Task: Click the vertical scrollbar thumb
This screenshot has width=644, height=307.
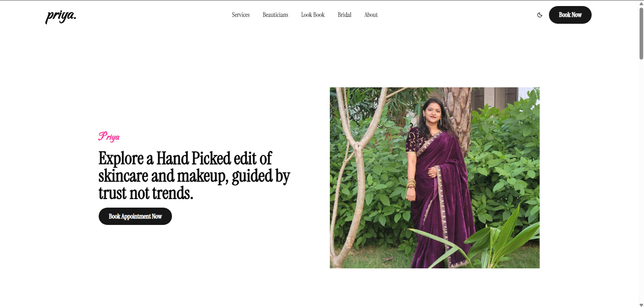Action: (x=641, y=33)
